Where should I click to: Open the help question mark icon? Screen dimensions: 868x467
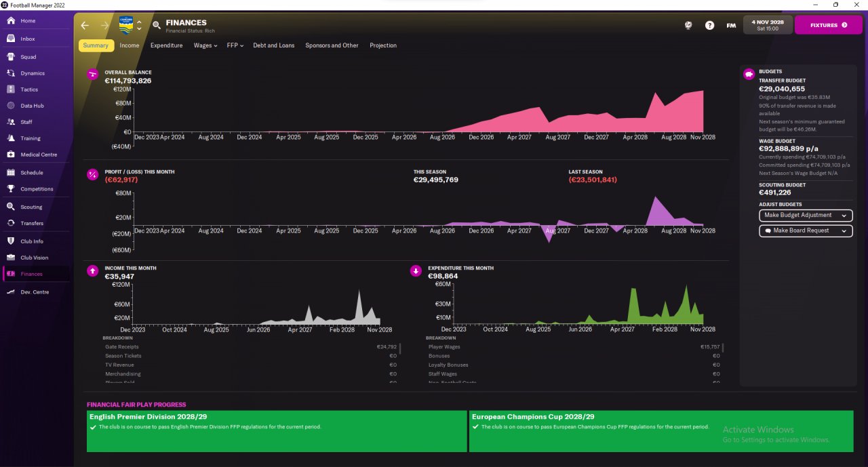tap(709, 25)
